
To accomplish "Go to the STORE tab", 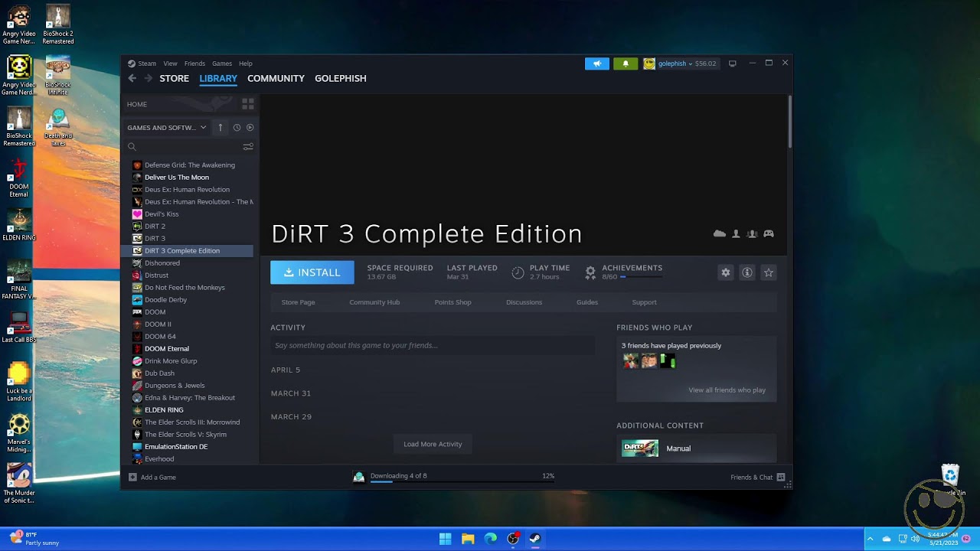I will [174, 78].
